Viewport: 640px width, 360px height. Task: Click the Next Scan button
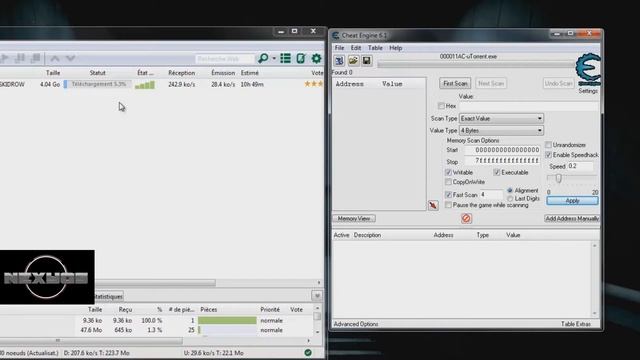(x=491, y=83)
